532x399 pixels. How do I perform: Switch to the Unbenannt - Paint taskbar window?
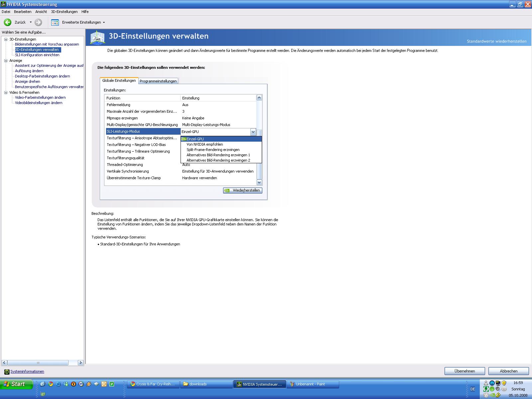[313, 384]
